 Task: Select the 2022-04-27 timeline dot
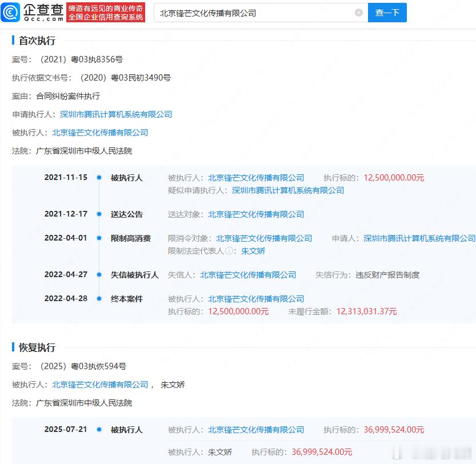(x=99, y=274)
